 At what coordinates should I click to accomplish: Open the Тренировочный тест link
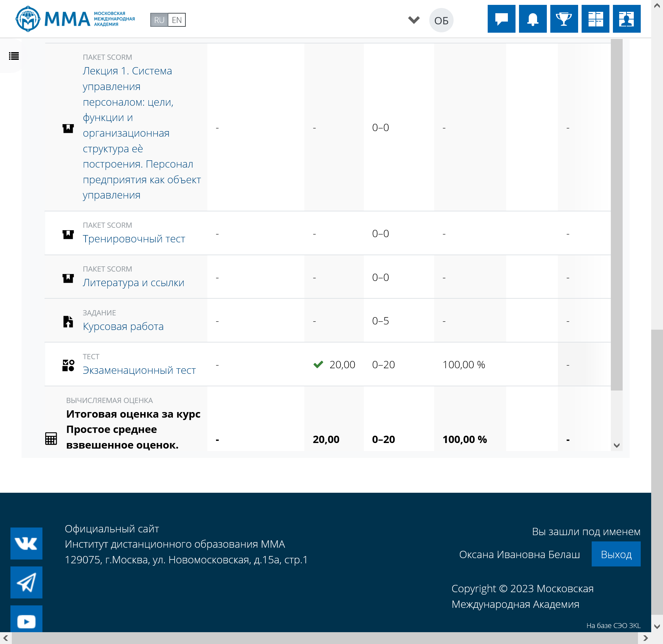(134, 239)
